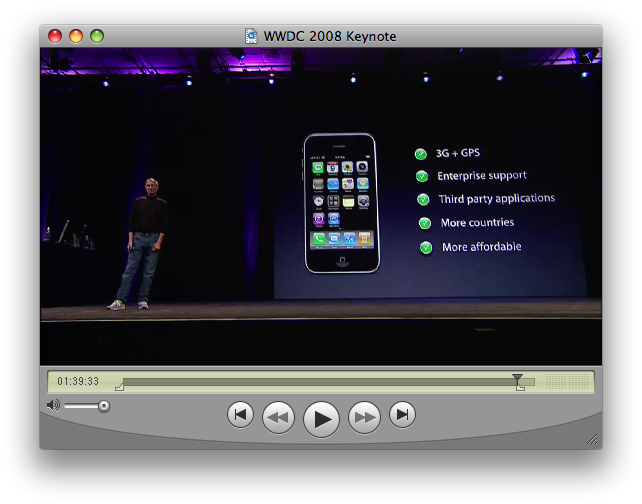Image resolution: width=642 pixels, height=504 pixels.
Task: Click the movie document icon in title bar
Action: point(251,36)
